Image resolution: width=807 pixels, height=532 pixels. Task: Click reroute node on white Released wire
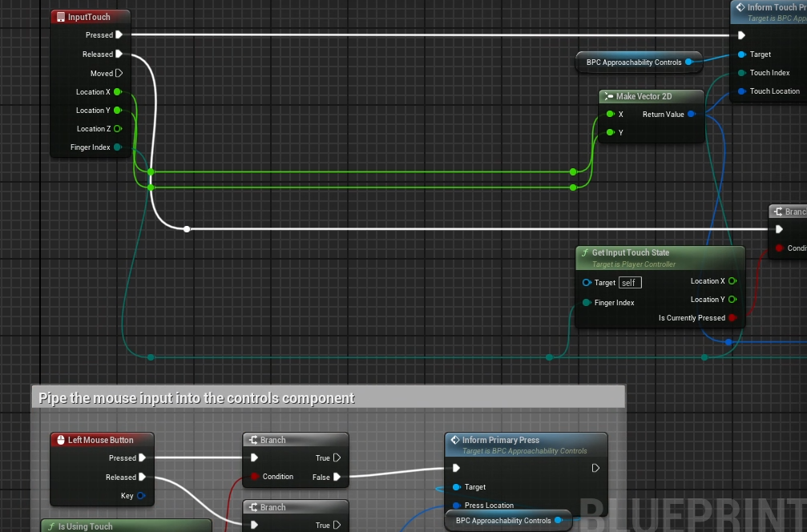pos(187,229)
